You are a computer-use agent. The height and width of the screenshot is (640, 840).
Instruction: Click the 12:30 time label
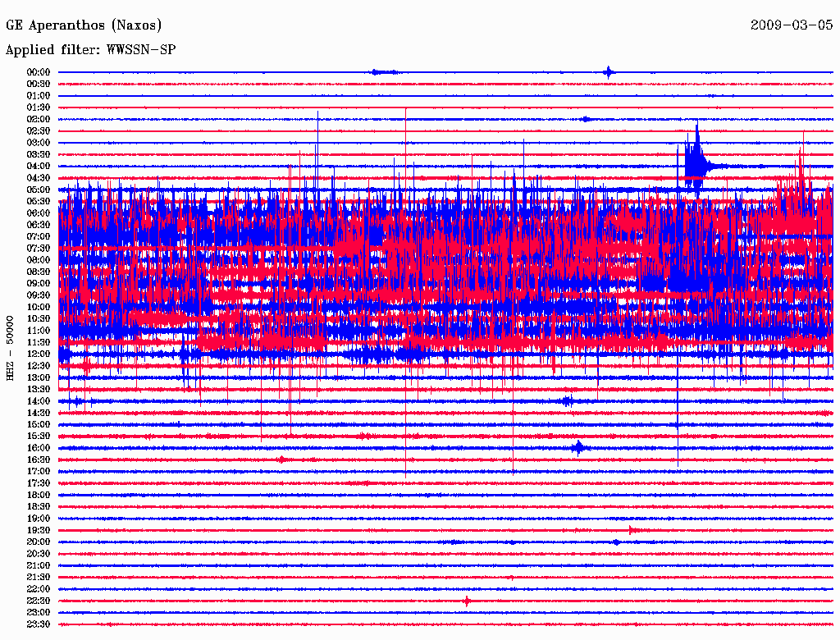(x=39, y=366)
